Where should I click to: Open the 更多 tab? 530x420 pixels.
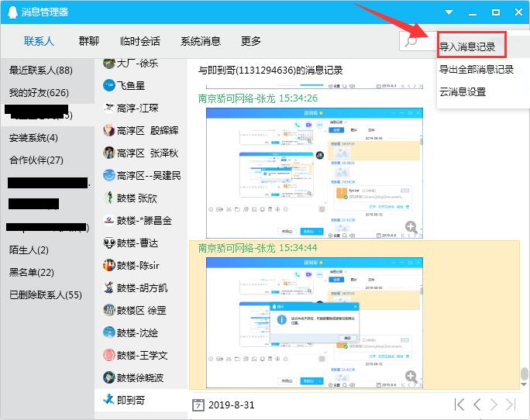click(x=250, y=41)
